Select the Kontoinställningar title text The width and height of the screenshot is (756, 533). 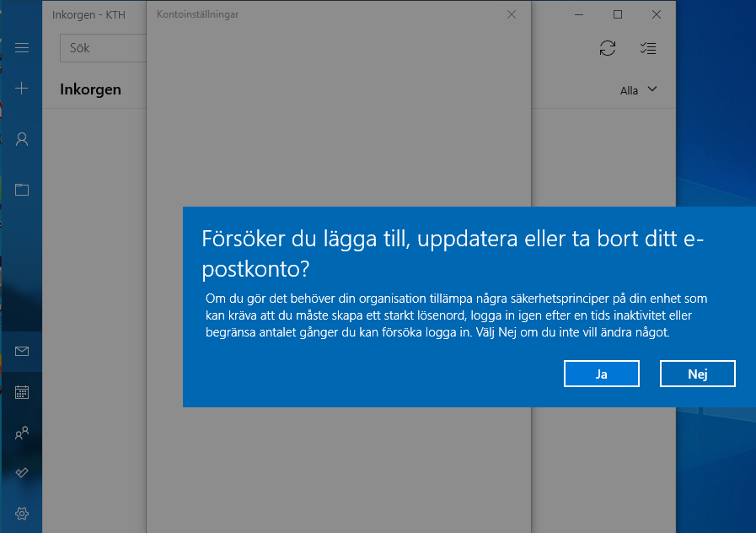coord(198,14)
